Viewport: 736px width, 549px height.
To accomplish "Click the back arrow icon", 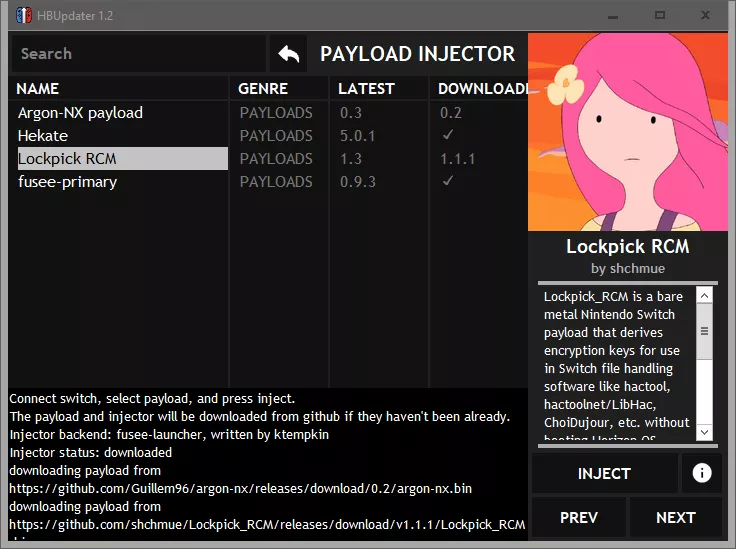I will [x=288, y=54].
